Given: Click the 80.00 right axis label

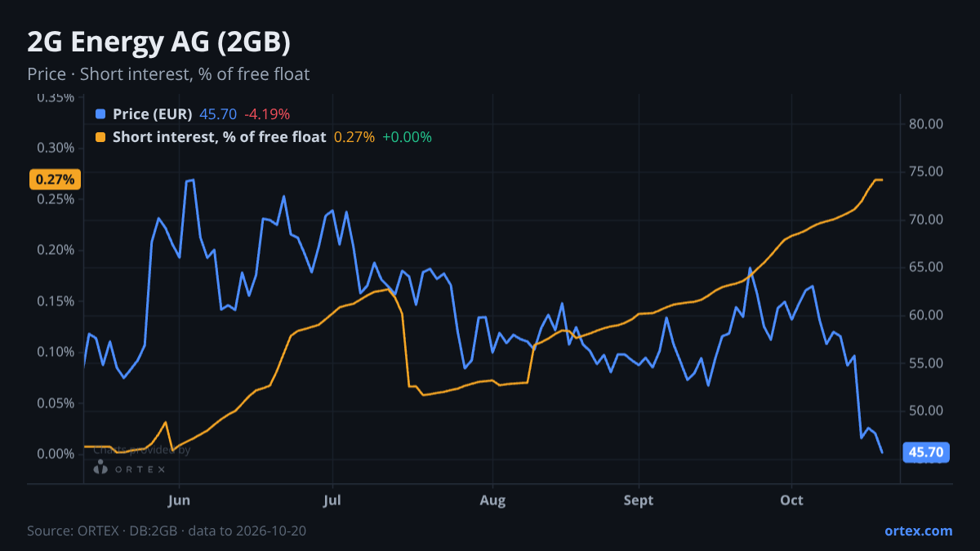Looking at the screenshot, I should click(926, 124).
